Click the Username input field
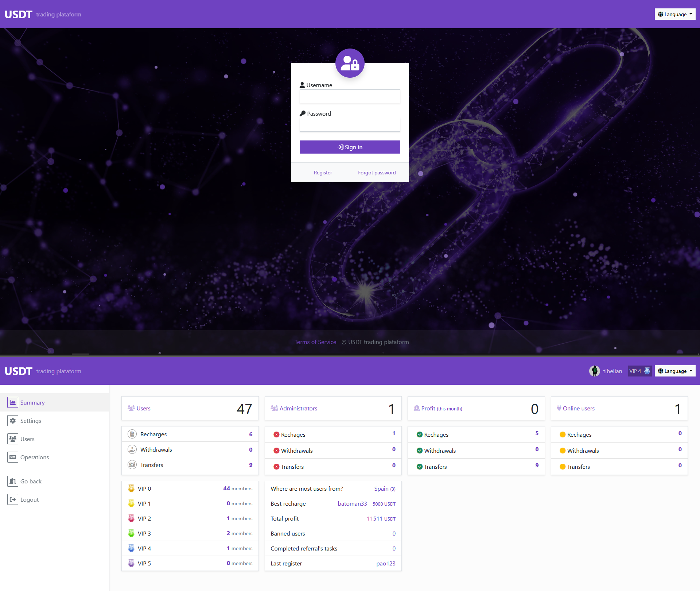700x591 pixels. click(x=350, y=96)
